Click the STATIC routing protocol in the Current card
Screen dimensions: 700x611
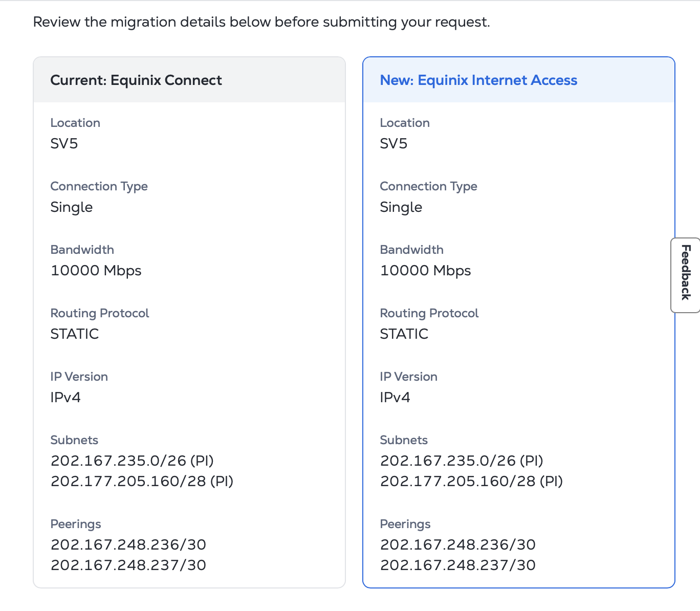[x=75, y=334]
